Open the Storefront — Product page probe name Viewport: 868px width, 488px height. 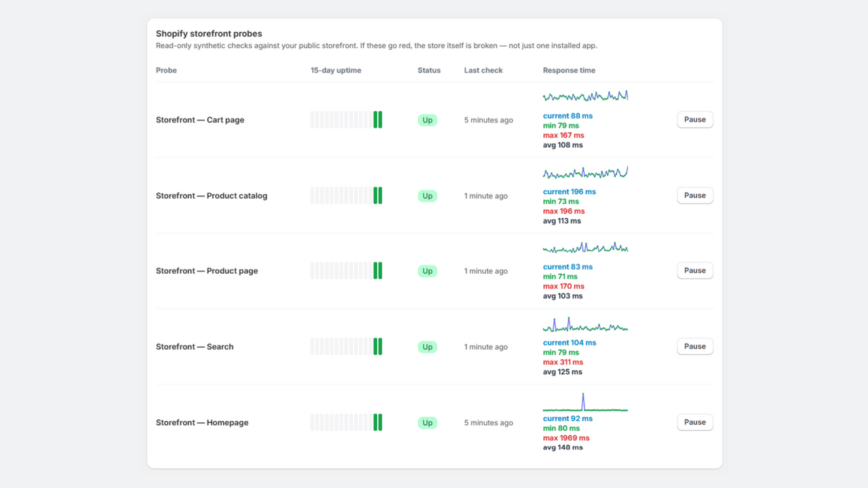pos(207,271)
